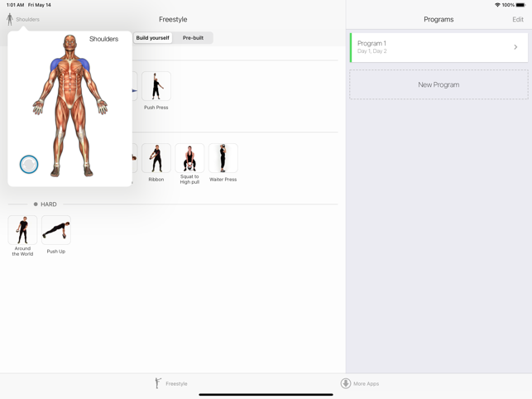The image size is (532, 399).
Task: Select the Push Press exercise
Action: pos(156,87)
